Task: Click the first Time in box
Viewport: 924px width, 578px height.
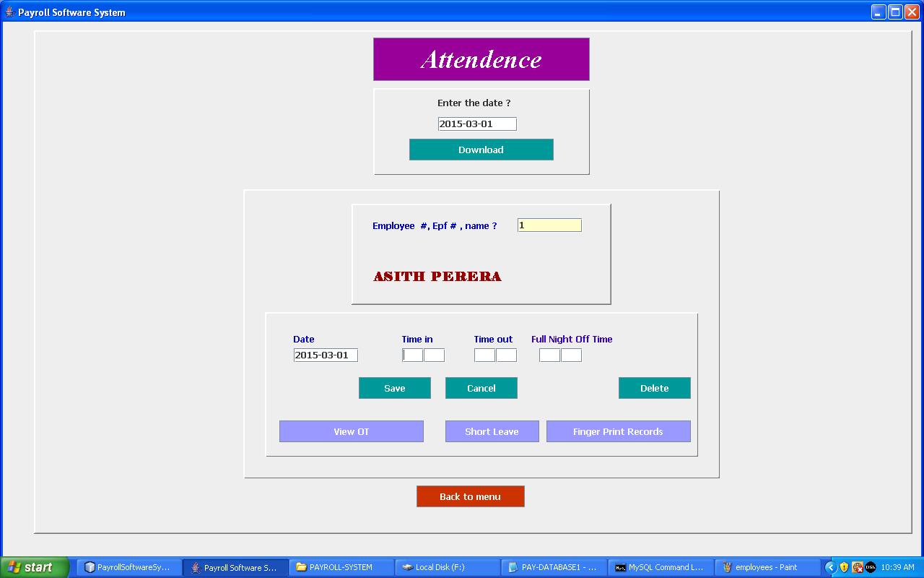Action: [412, 355]
